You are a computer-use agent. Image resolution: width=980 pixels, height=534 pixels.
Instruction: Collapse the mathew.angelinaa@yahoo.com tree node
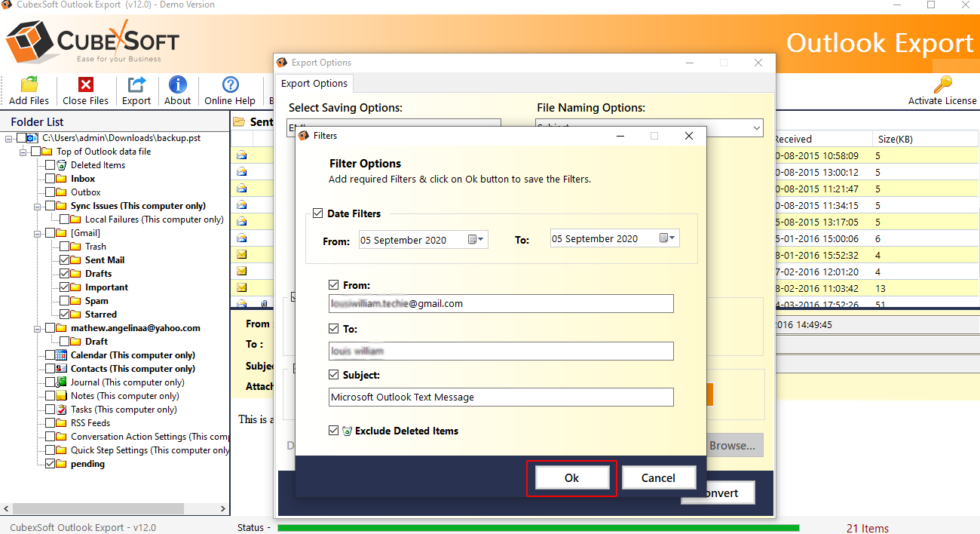click(x=38, y=328)
